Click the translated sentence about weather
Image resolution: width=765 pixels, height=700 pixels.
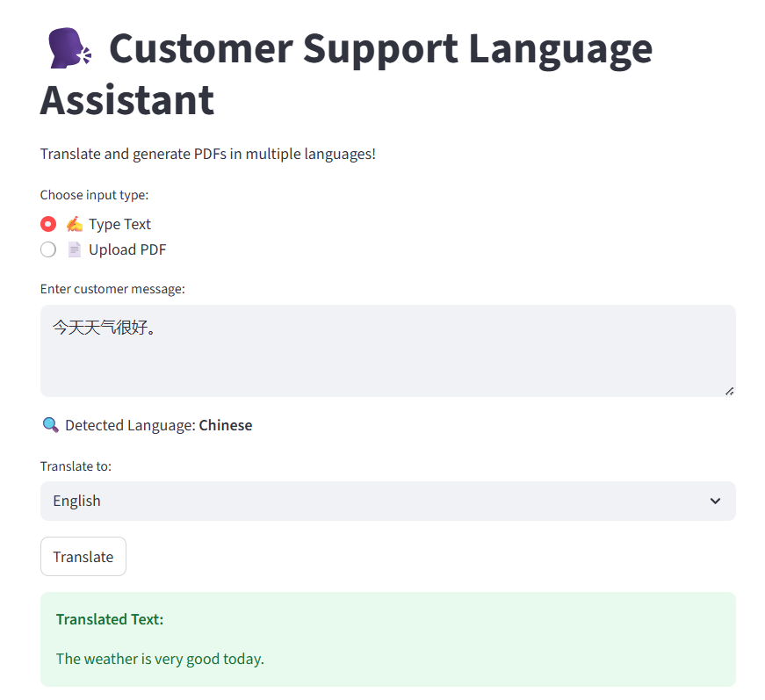coord(160,659)
